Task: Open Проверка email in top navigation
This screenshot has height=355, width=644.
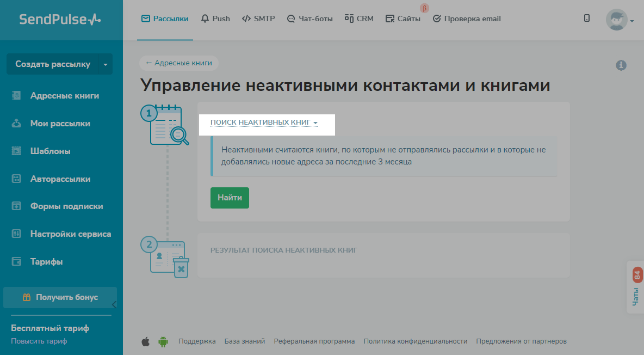Action: coord(466,19)
